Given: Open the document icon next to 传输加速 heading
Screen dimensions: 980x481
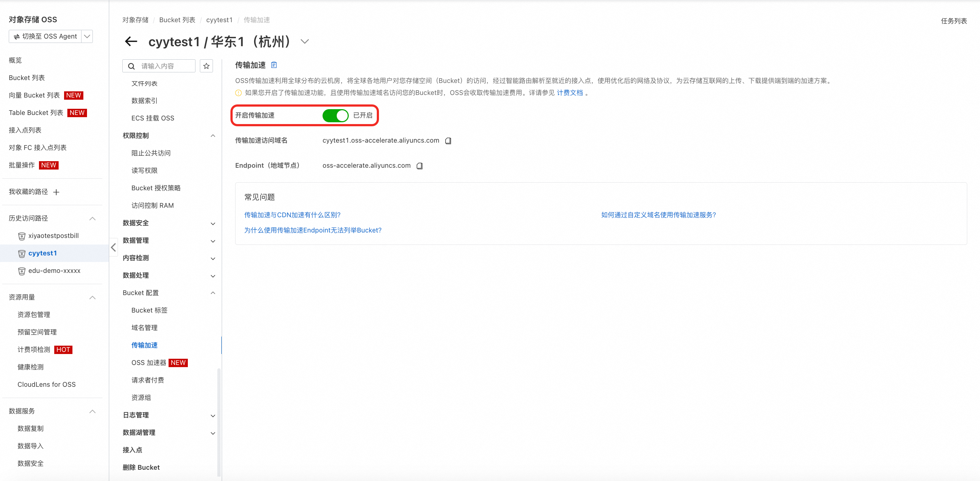Looking at the screenshot, I should [x=274, y=65].
